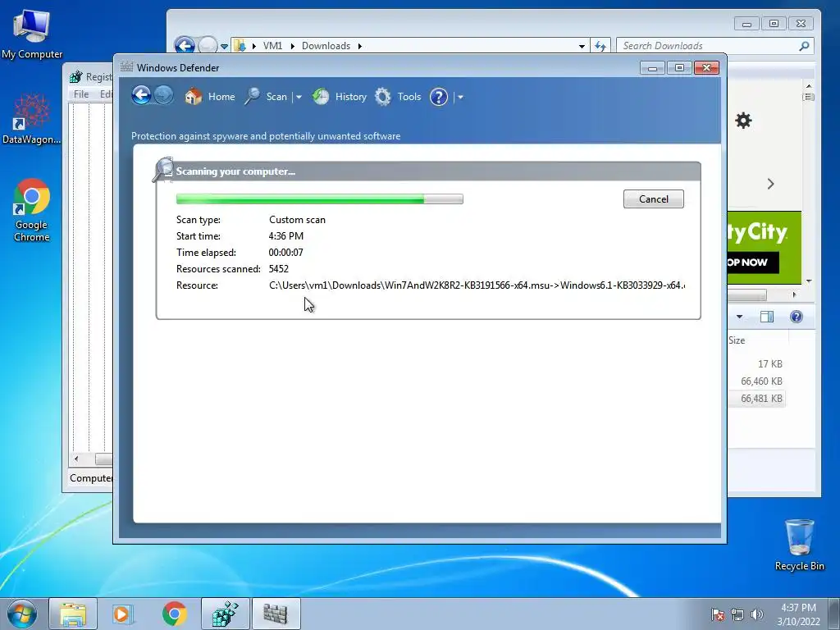Click Downloads breadcrumb in Explorer address bar
The width and height of the screenshot is (840, 630).
[326, 46]
